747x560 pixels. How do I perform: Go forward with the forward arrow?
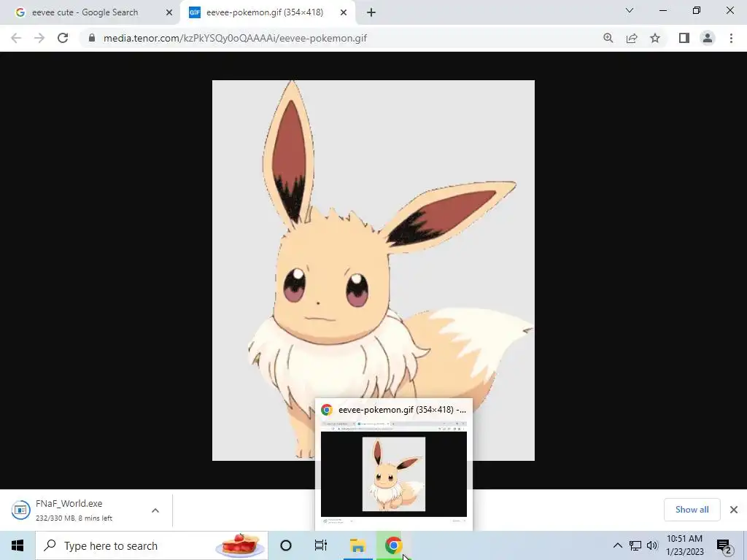click(39, 38)
